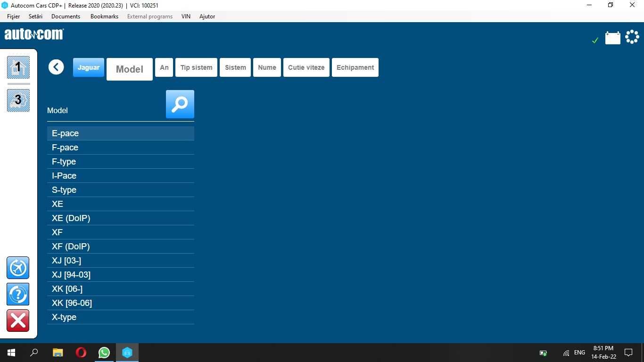Select the Sistem step tab
Viewport: 644px width, 362px height.
click(235, 67)
